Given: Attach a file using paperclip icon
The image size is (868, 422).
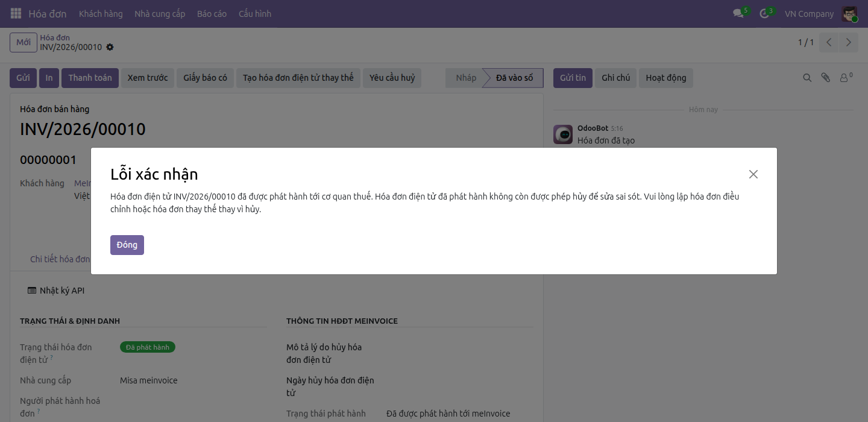Looking at the screenshot, I should (x=826, y=78).
